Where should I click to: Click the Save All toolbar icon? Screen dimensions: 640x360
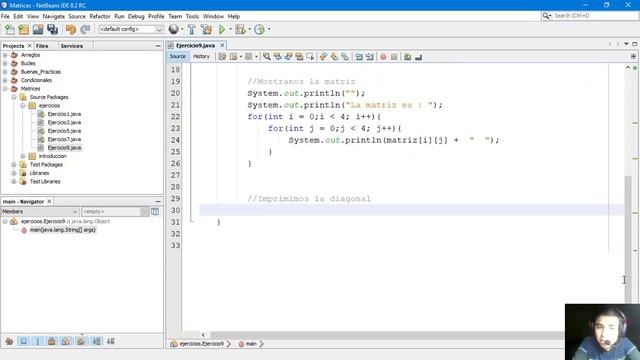click(x=53, y=29)
